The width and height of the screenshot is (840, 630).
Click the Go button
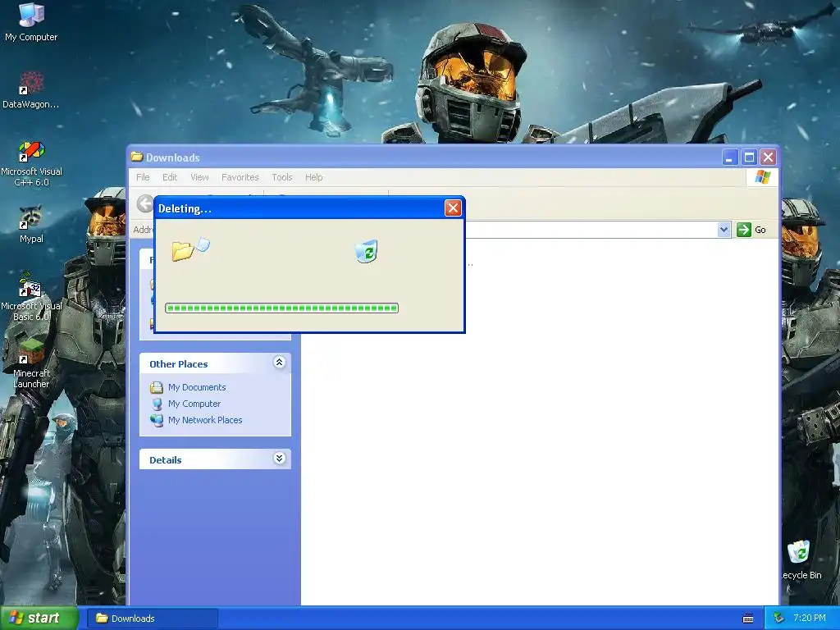click(x=751, y=230)
